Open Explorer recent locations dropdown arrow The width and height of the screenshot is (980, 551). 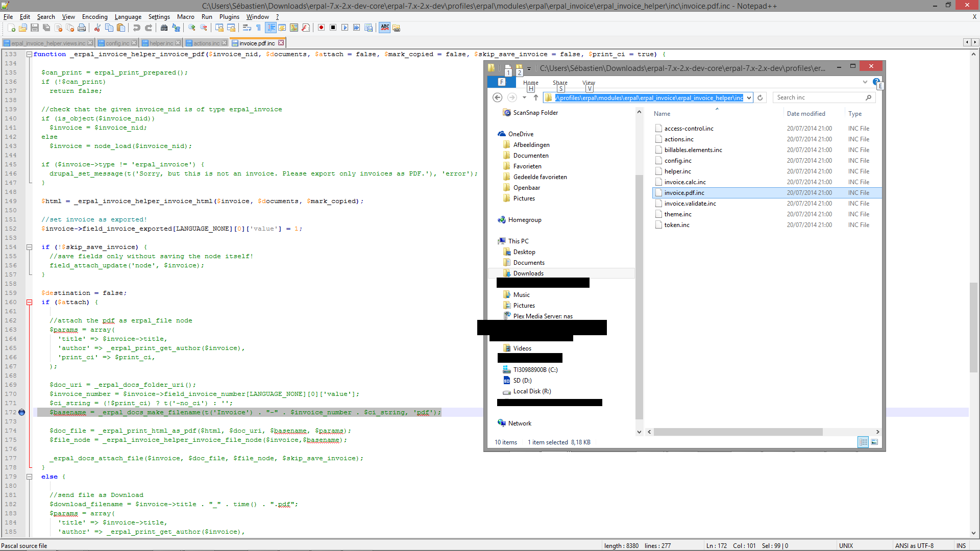[x=524, y=97]
